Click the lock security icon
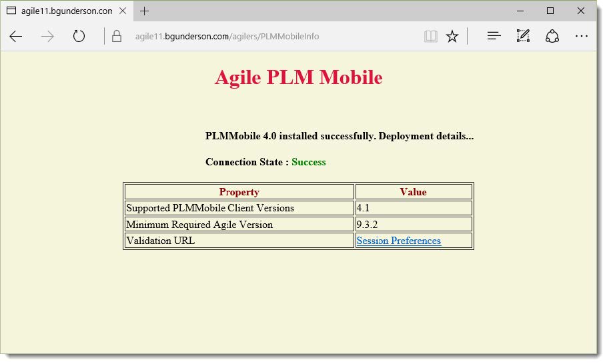Viewport: 607px width, 364px height. [x=117, y=37]
